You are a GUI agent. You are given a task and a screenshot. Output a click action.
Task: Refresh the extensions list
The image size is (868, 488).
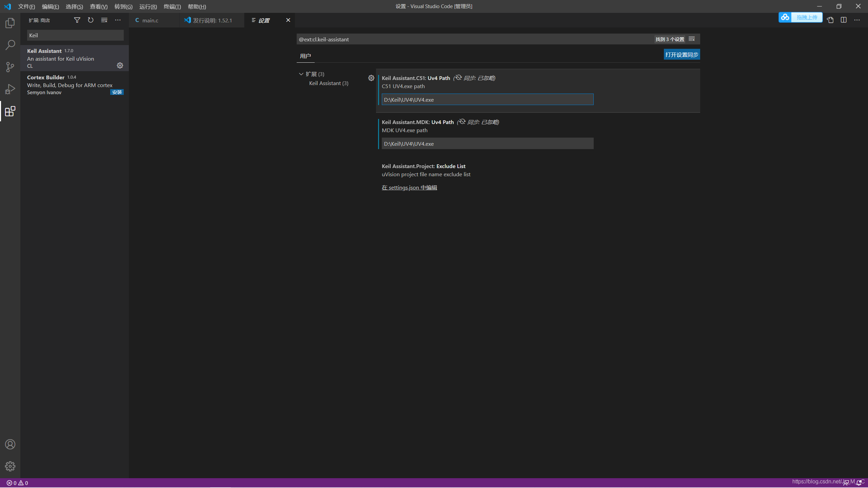[x=91, y=20]
